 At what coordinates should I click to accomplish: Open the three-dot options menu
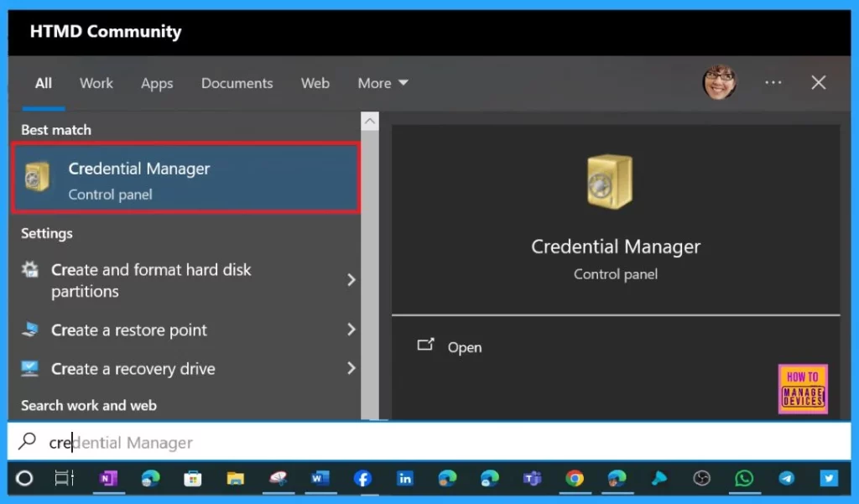coord(773,83)
